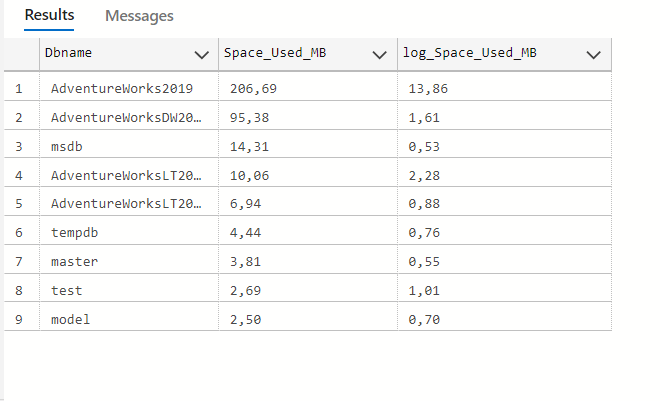The image size is (660, 401).
Task: Open the log_Space_Used_MB column dropdown
Action: pyautogui.click(x=594, y=54)
